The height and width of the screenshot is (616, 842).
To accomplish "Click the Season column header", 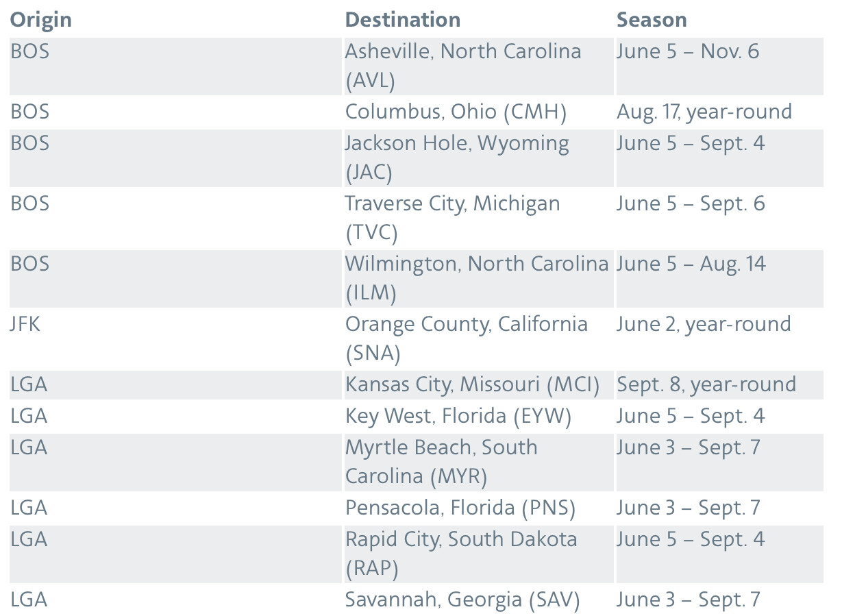I will pos(651,20).
